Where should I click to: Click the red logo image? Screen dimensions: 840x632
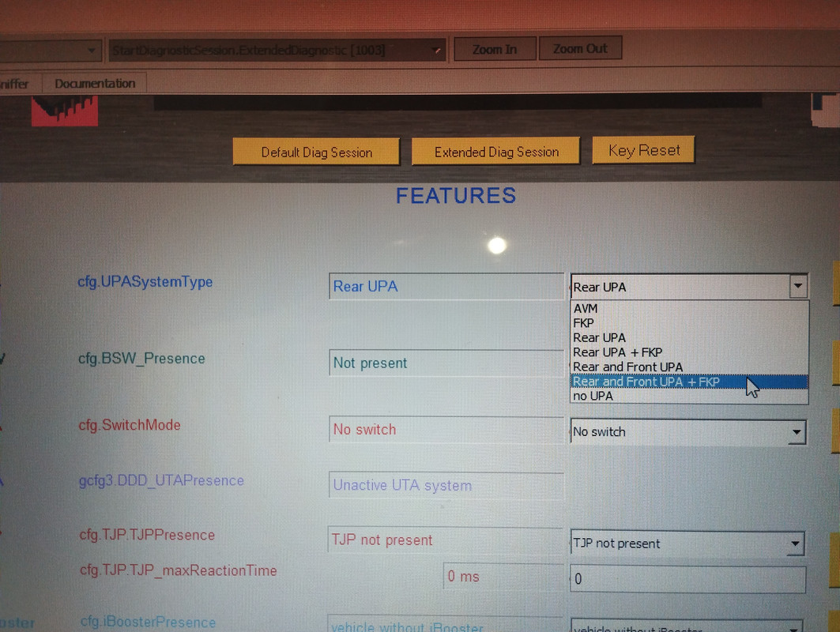click(x=64, y=111)
